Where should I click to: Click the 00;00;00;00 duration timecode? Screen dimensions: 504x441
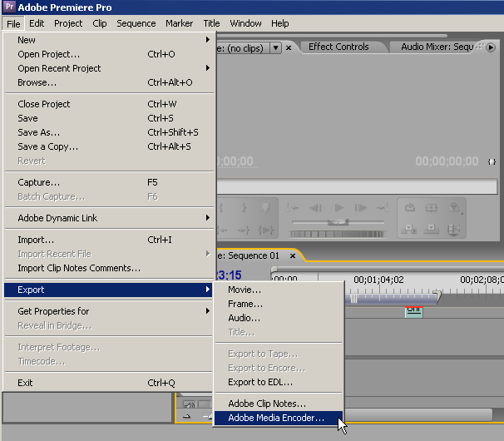[x=447, y=161]
